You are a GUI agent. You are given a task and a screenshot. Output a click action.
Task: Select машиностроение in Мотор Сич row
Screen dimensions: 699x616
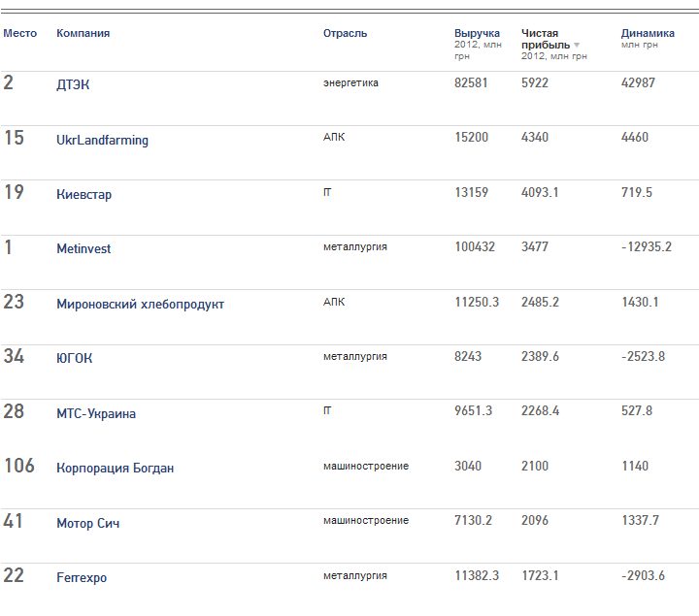[366, 521]
